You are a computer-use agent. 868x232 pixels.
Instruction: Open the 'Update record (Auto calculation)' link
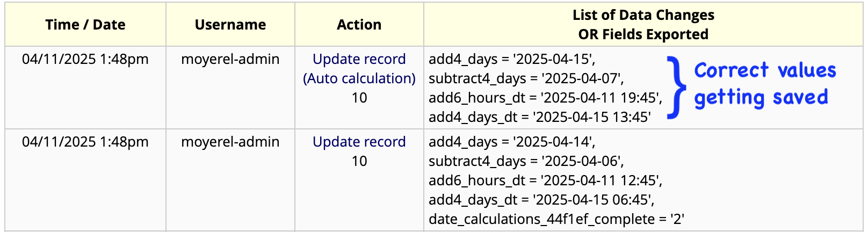point(359,69)
